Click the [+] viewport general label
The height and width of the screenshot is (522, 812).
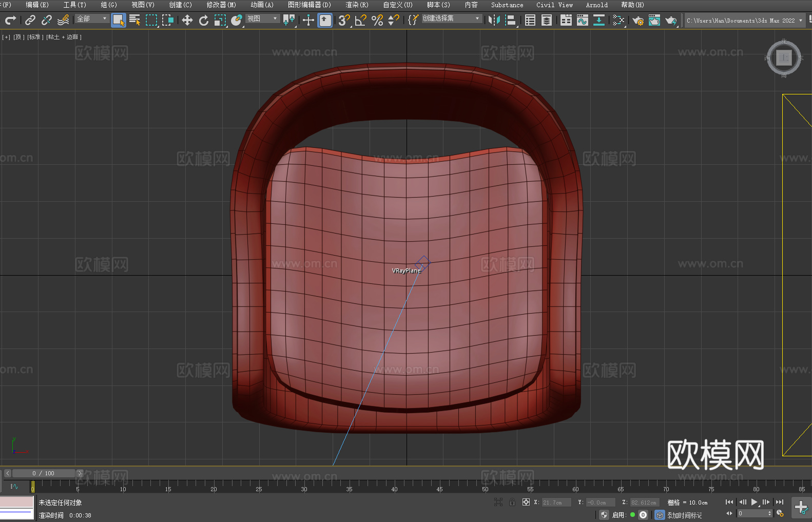[x=6, y=37]
